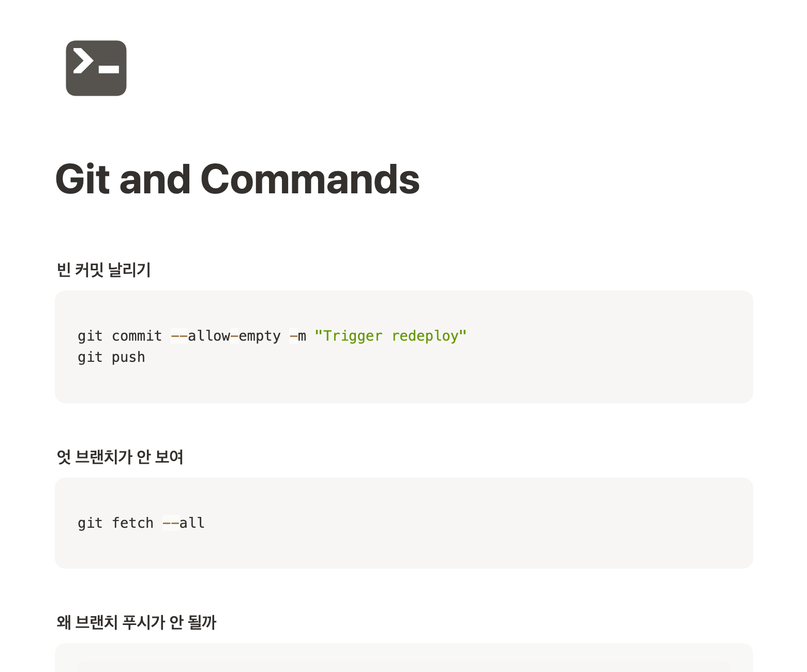807x672 pixels.
Task: Click the word "Commands" in the title
Action: coord(310,179)
